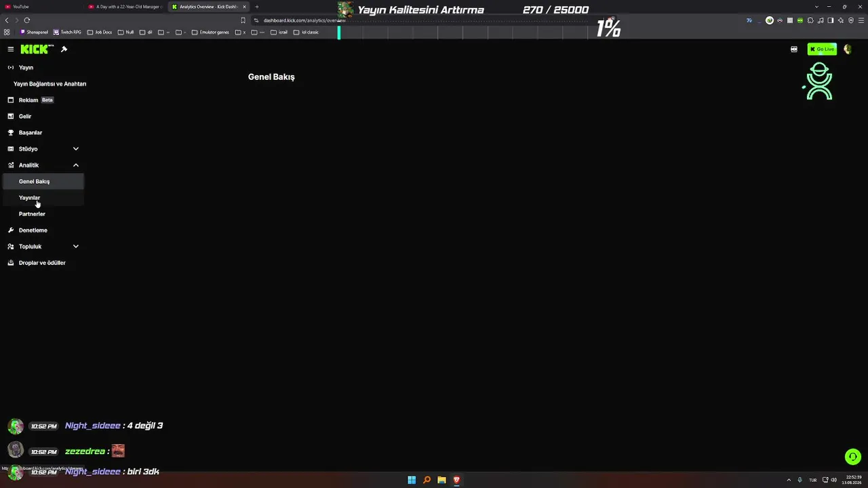Select Yayınlar under Analitik
This screenshot has height=488, width=868.
43,198
